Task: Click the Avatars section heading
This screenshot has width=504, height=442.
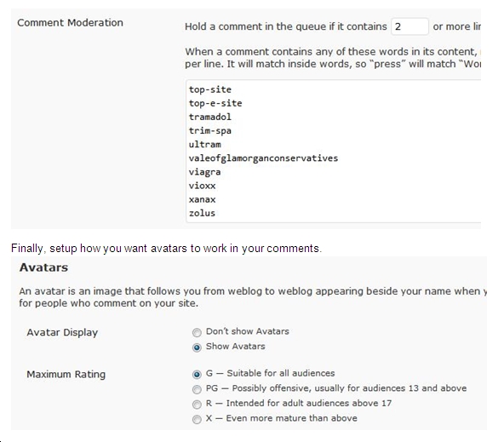Action: click(x=43, y=267)
